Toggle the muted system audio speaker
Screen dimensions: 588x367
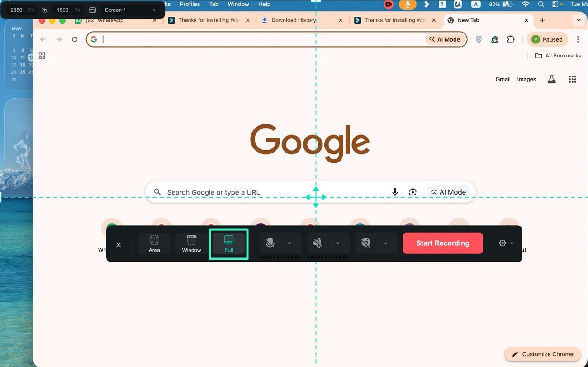(x=318, y=243)
